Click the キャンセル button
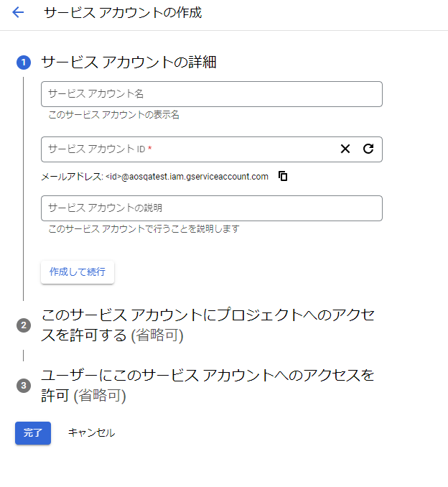448x487 pixels. (x=91, y=432)
